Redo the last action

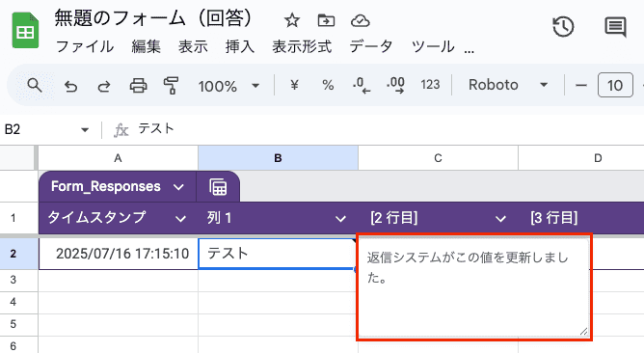[x=104, y=86]
